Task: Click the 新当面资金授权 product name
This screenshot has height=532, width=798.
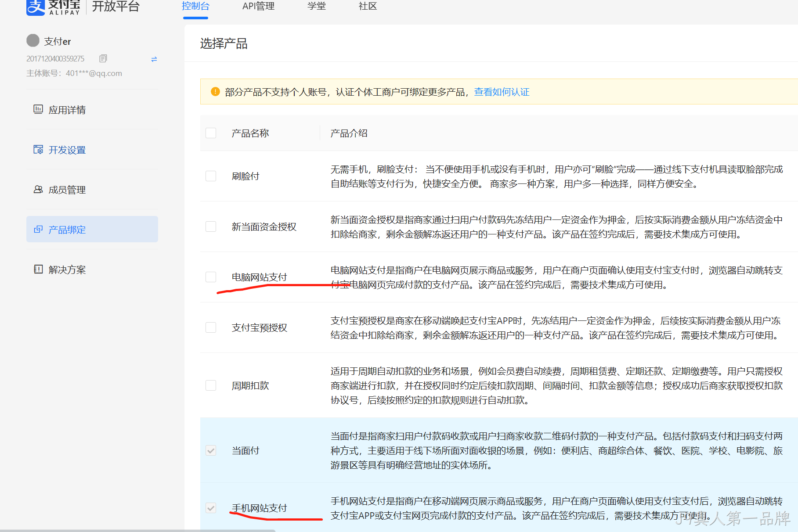Action: [264, 226]
